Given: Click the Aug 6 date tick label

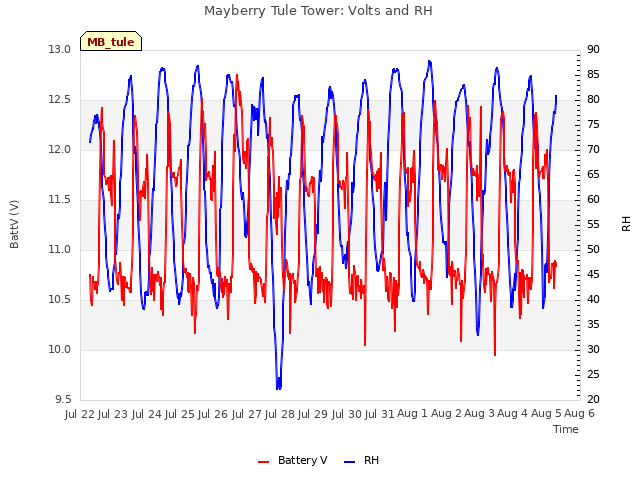Looking at the screenshot, I should (x=579, y=414).
